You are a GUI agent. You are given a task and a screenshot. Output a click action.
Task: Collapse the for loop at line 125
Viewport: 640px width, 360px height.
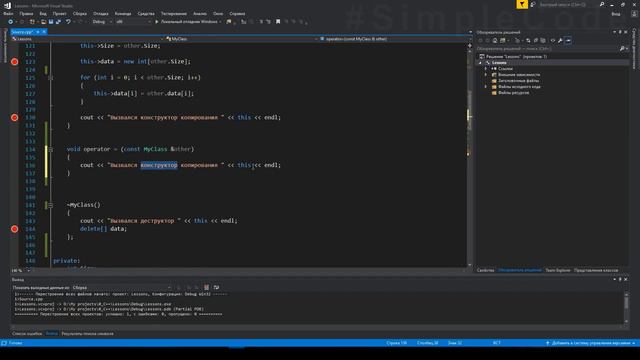pos(51,78)
